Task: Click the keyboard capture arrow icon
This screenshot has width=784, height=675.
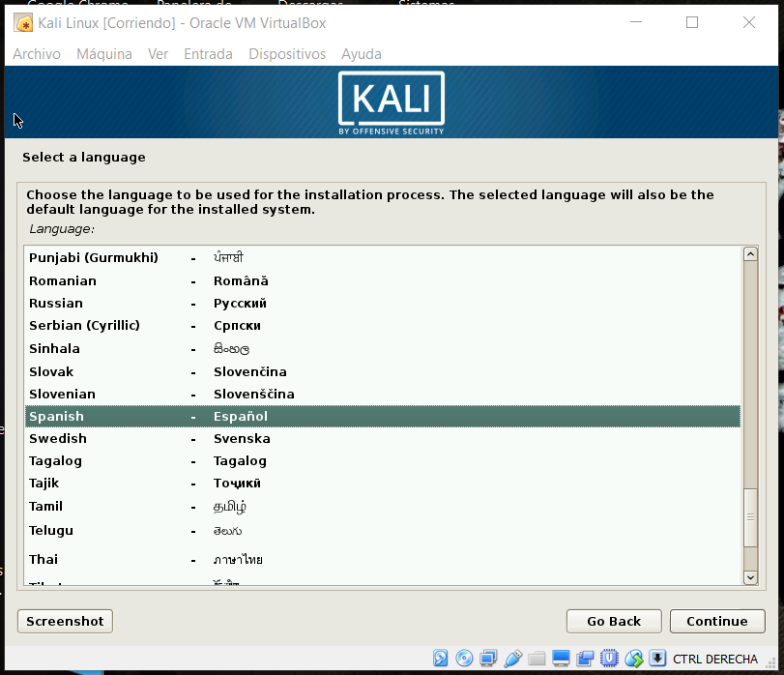Action: click(657, 659)
